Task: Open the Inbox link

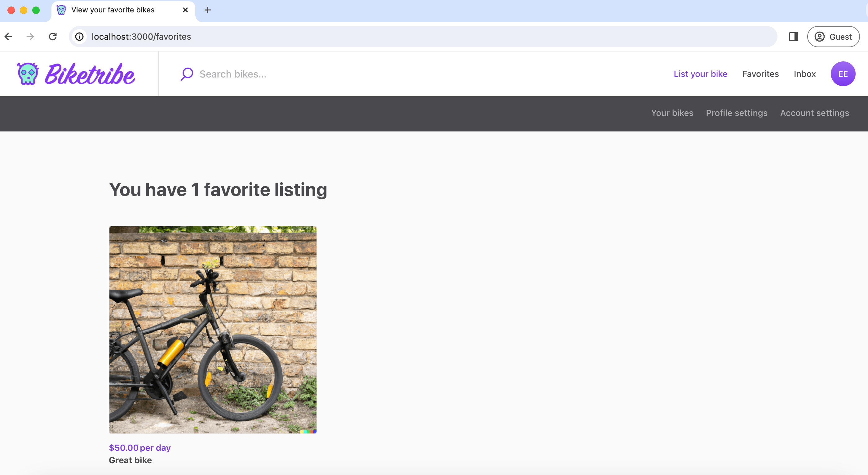Action: click(804, 74)
